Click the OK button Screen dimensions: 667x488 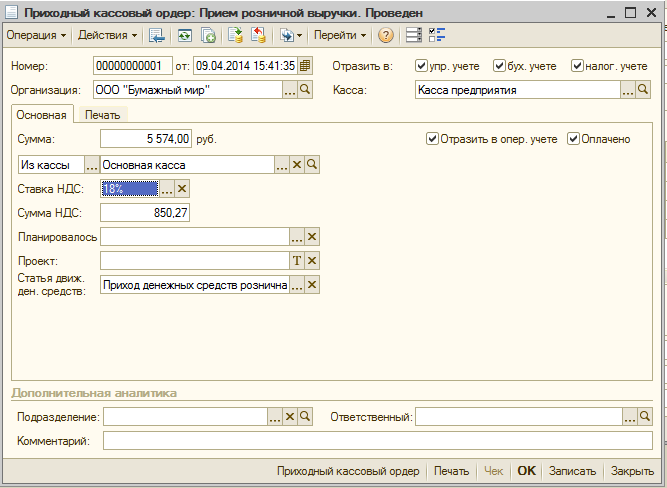[x=527, y=471]
